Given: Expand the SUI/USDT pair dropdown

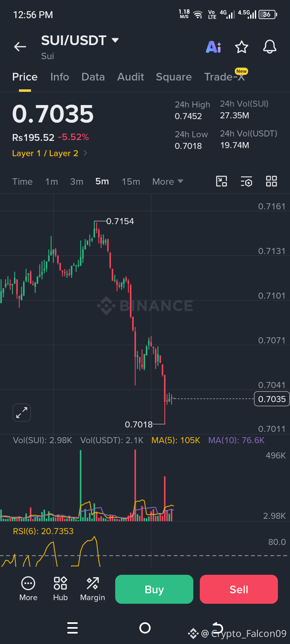Looking at the screenshot, I should pos(115,40).
